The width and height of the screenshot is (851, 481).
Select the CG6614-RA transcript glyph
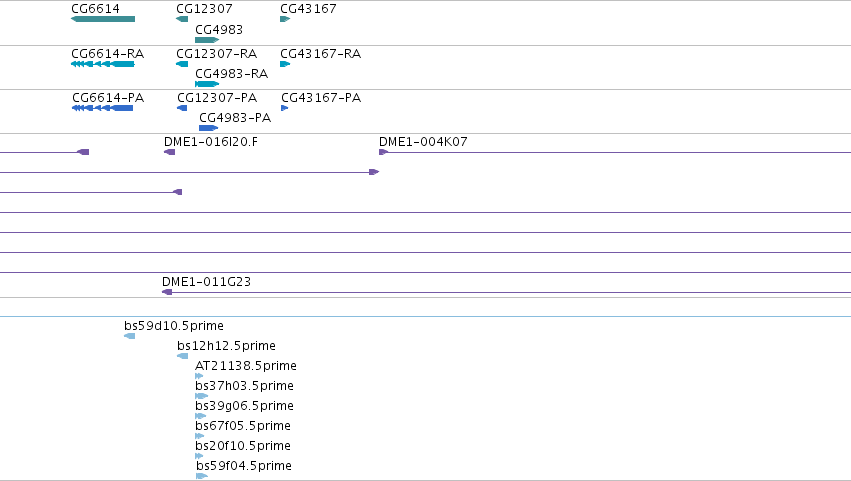[103, 64]
